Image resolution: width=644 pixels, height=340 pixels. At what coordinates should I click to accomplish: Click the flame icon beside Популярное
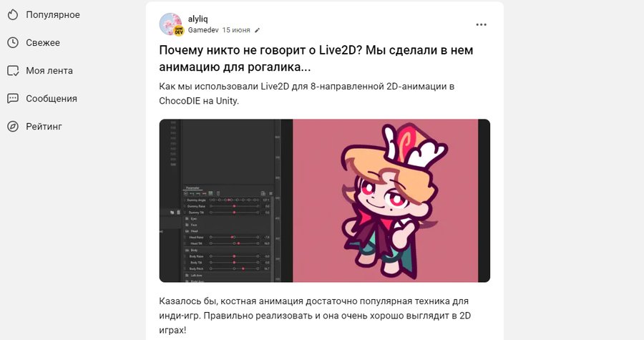pyautogui.click(x=13, y=15)
